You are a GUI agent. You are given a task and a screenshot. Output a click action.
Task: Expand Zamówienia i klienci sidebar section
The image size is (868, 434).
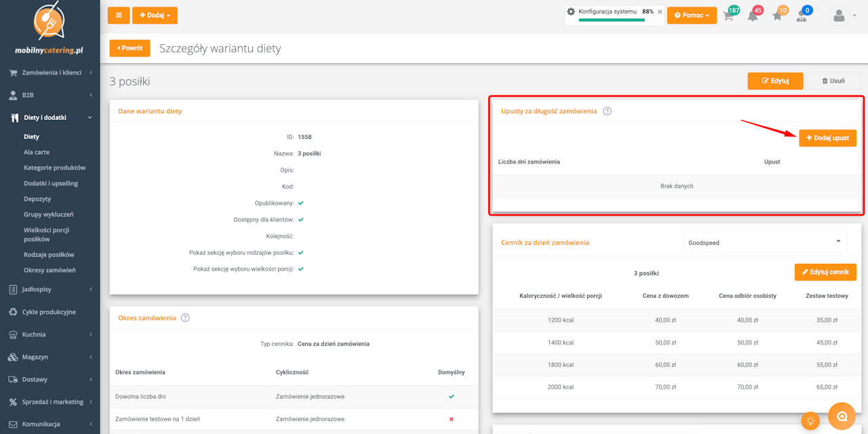(x=50, y=73)
